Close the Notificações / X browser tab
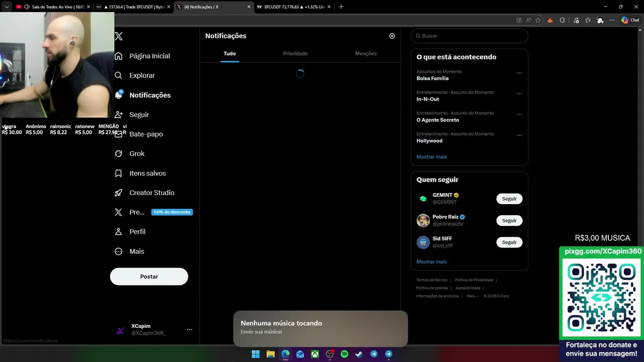 point(249,7)
